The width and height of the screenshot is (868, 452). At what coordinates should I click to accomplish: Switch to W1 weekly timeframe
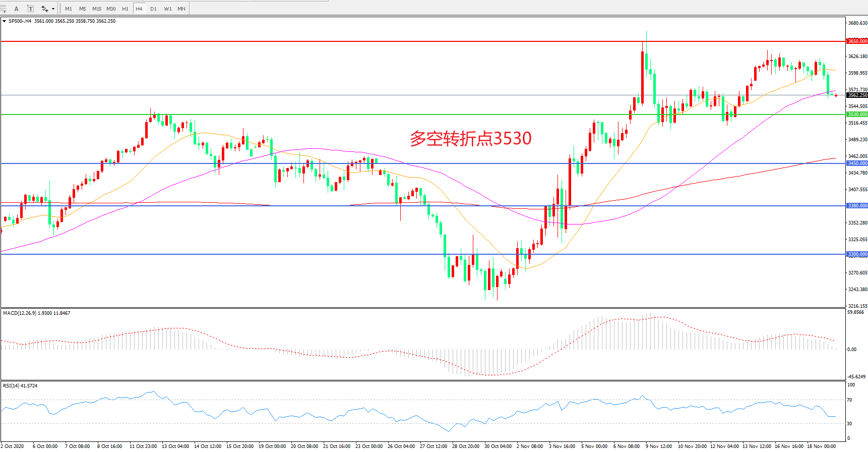tap(167, 9)
